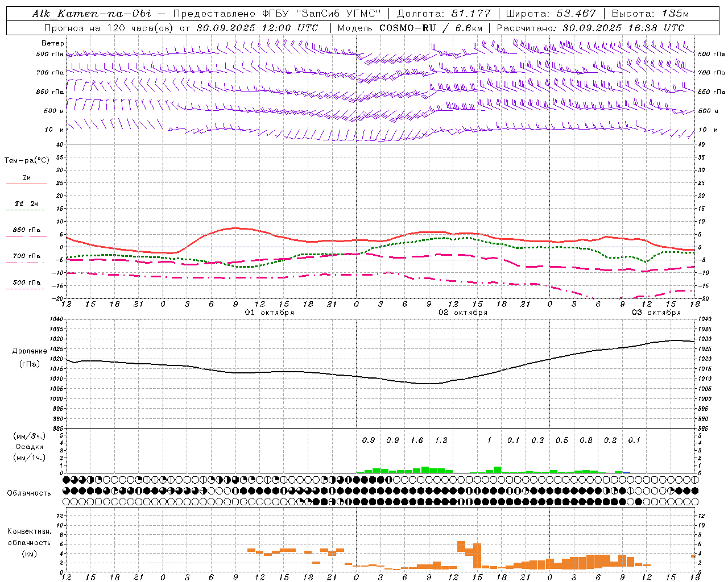Image resolution: width=728 pixels, height=582 pixels.
Task: Click the Конвективн. convective cloud label
Action: tap(29, 531)
